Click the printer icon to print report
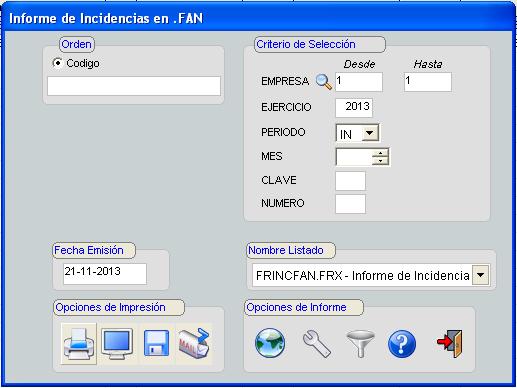Viewport: 517px width, 388px height. point(79,344)
